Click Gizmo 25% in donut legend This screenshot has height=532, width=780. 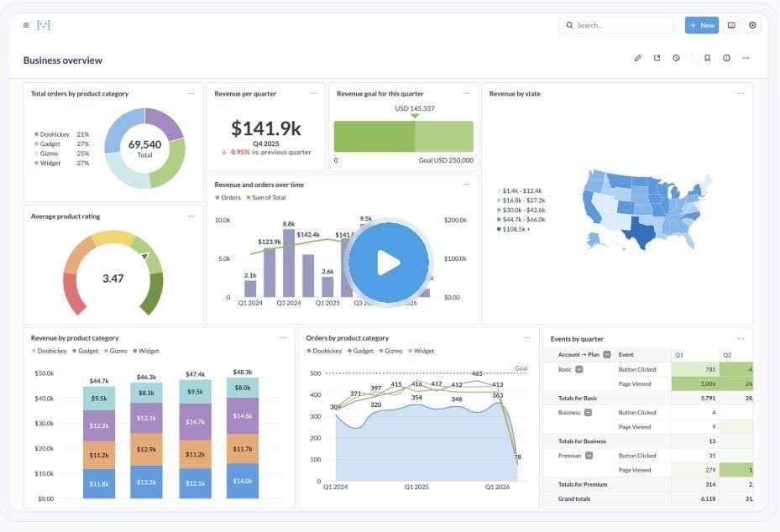pos(61,154)
